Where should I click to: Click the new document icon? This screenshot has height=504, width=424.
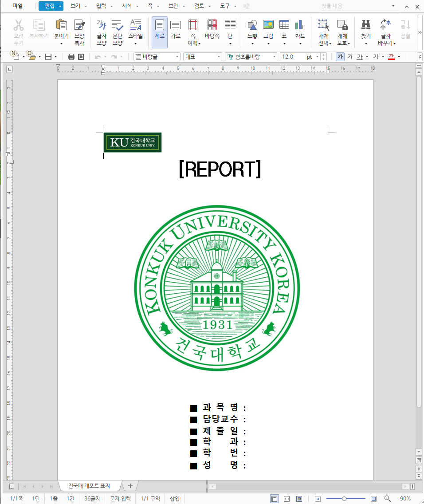click(x=16, y=57)
